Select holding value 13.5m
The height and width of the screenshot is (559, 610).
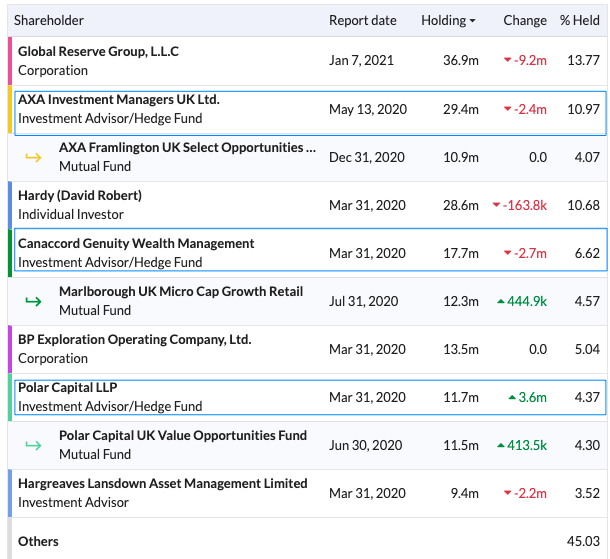(x=461, y=349)
